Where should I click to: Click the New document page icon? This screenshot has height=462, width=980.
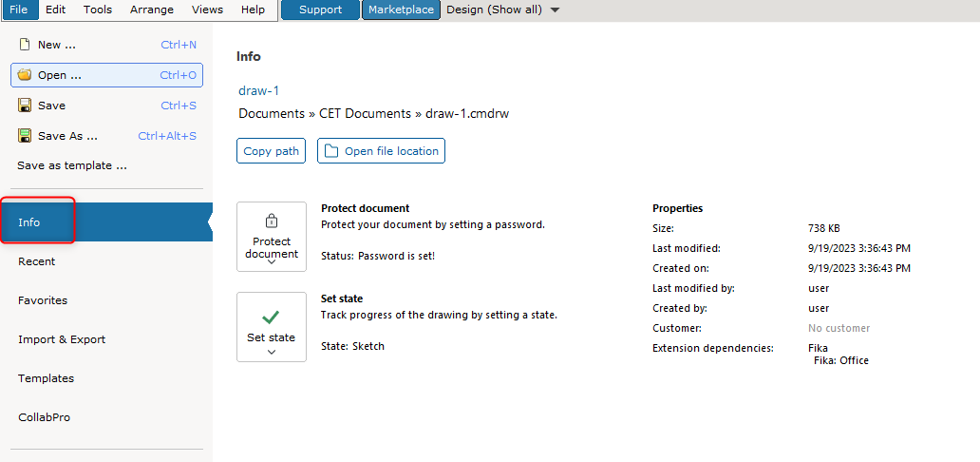(25, 45)
